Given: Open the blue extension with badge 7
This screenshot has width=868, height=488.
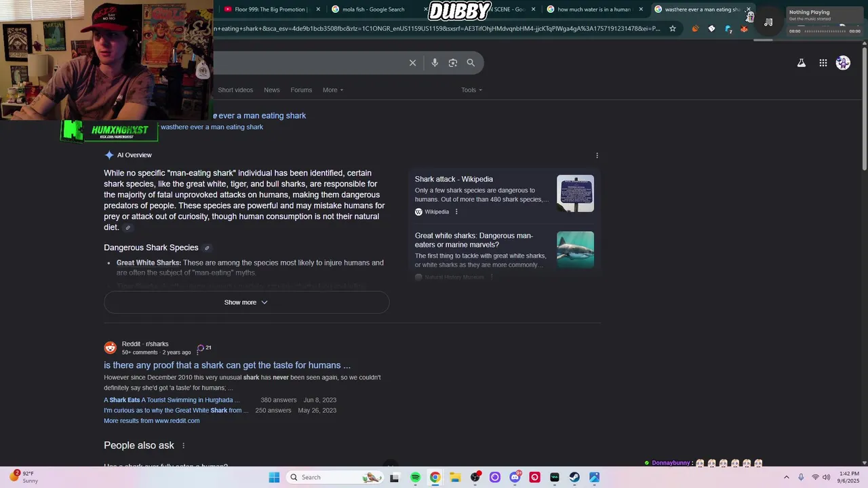Looking at the screenshot, I should 728,28.
